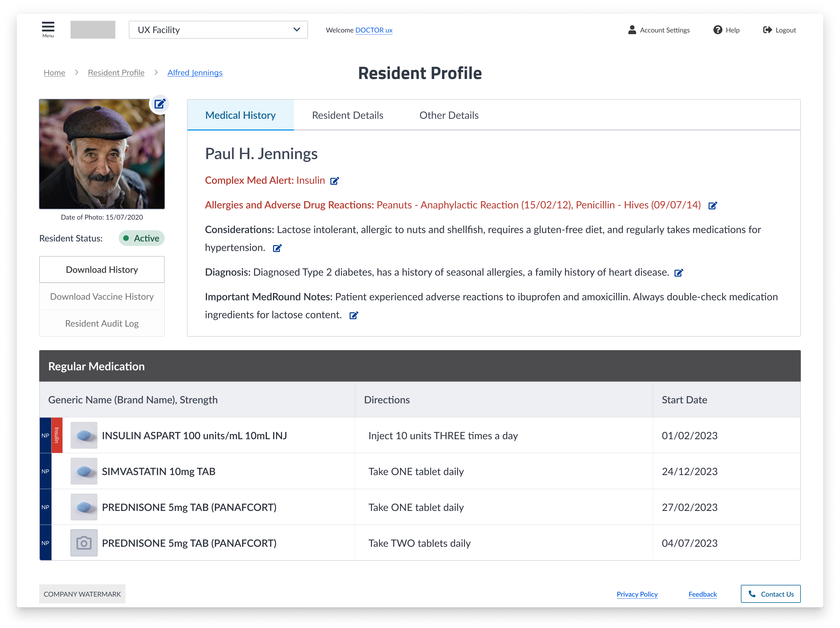840x628 pixels.
Task: Edit the Complex Med Alert entry
Action: pyautogui.click(x=334, y=181)
